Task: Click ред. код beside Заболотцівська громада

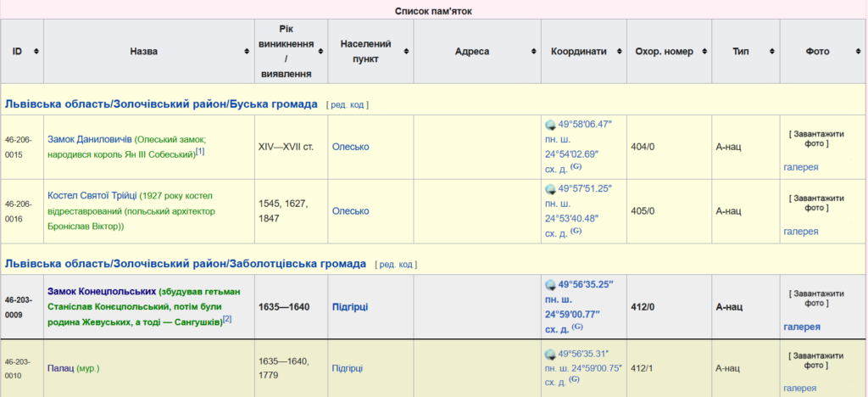Action: coord(396,265)
